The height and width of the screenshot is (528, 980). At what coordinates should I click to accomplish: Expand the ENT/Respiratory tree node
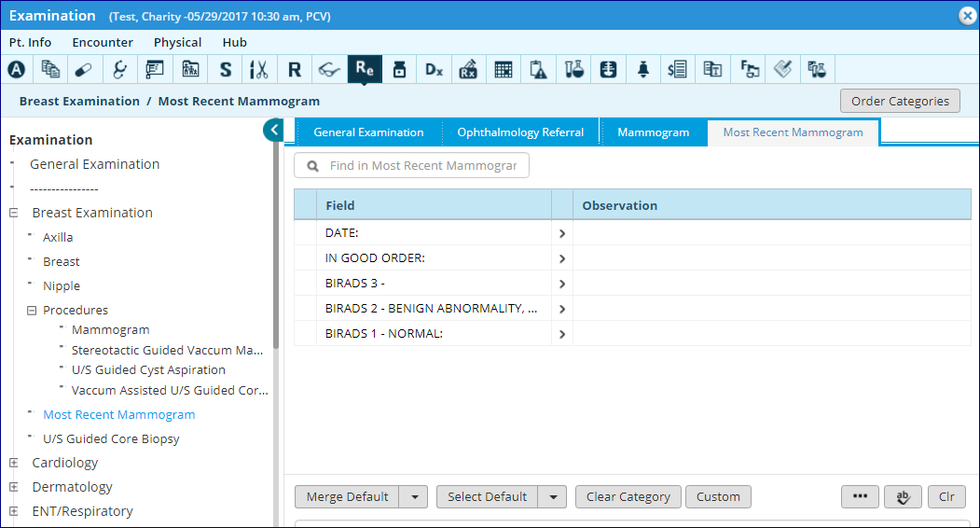coord(14,511)
